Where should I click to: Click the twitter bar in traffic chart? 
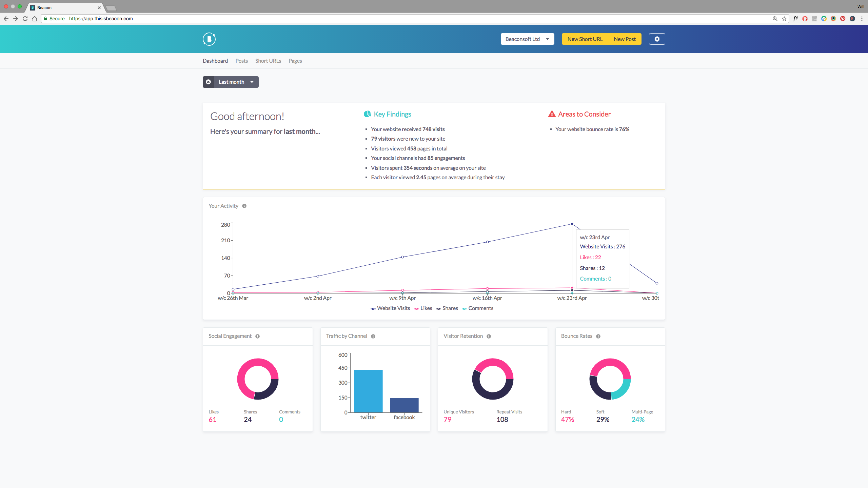point(368,391)
